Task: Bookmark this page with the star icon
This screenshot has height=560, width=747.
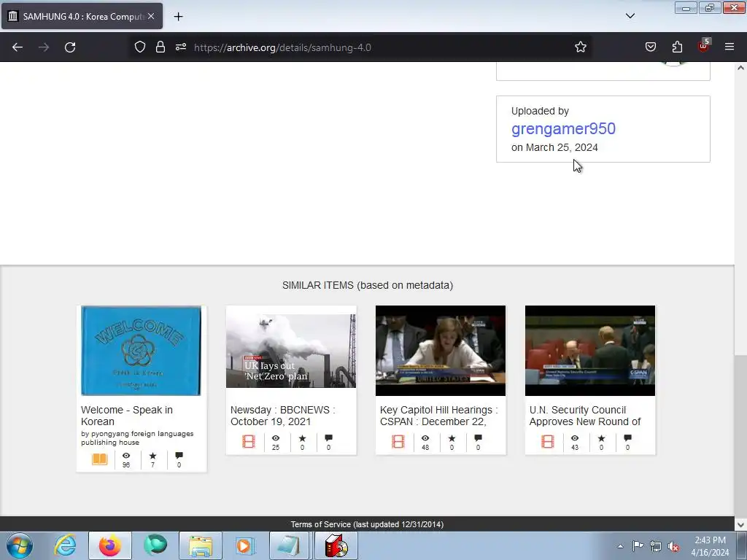Action: [580, 47]
